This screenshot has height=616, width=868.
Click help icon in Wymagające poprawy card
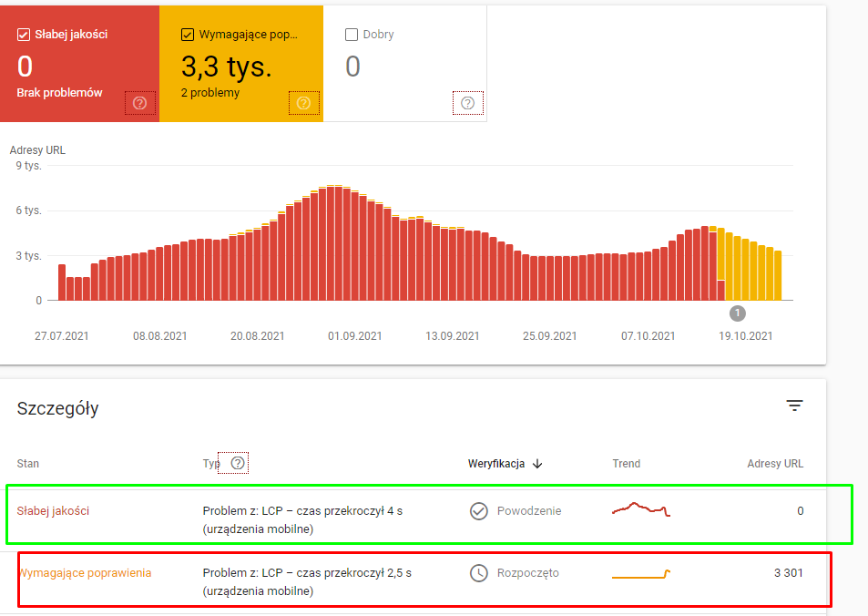[x=303, y=103]
